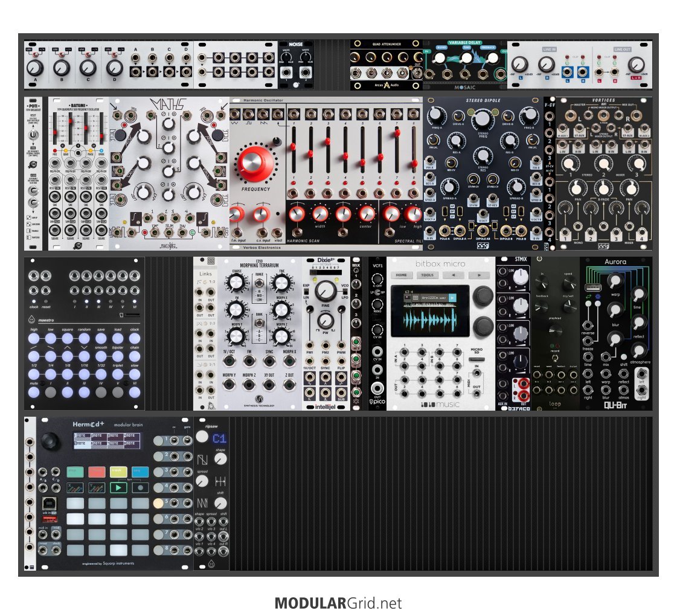Screen dimensions: 677x616
Task: Click the single sawtooth shape icon on ripsaw
Action: point(202,460)
